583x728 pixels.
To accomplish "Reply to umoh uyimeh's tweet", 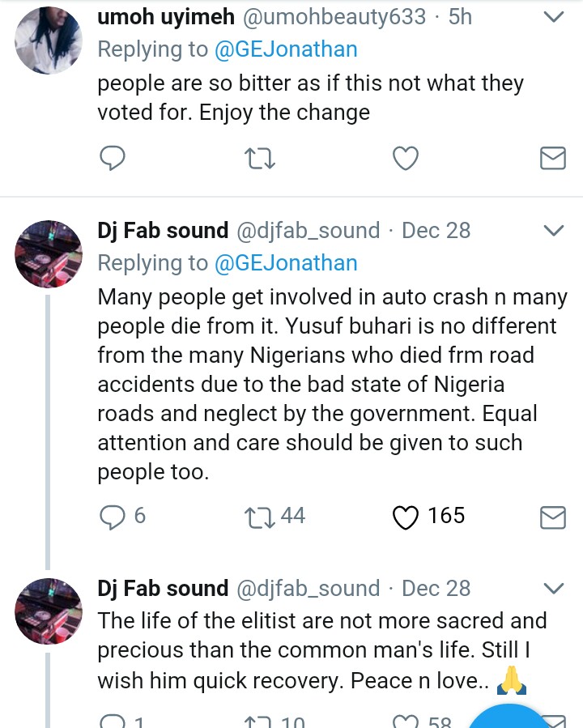I will coord(112,158).
